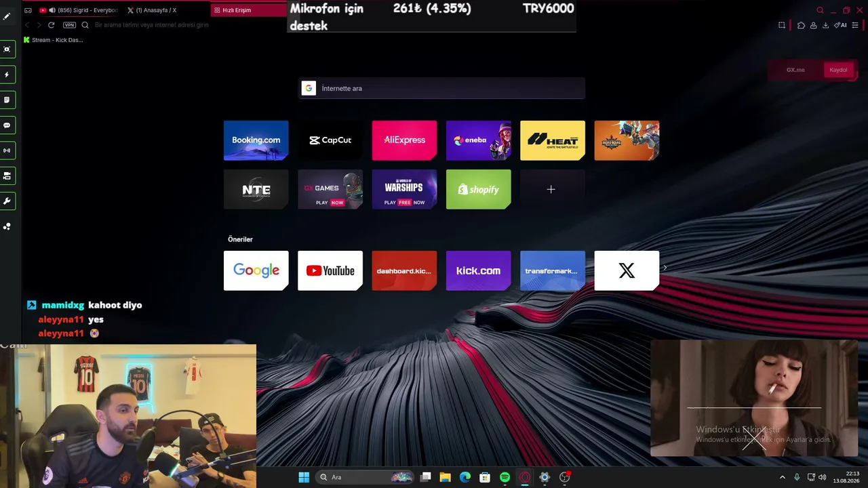Click the taskbar Ara search box
This screenshot has height=488, width=868.
(366, 477)
